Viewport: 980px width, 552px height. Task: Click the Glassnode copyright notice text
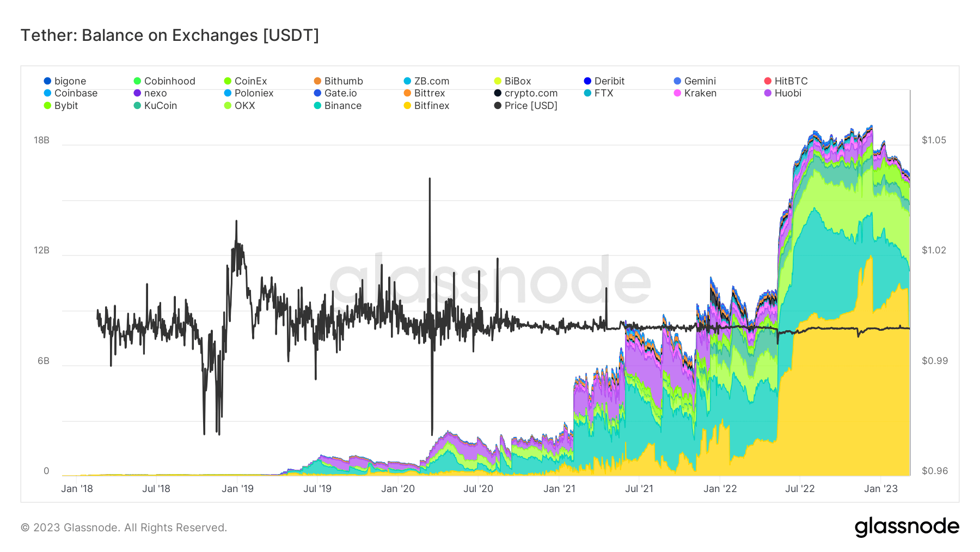(124, 527)
